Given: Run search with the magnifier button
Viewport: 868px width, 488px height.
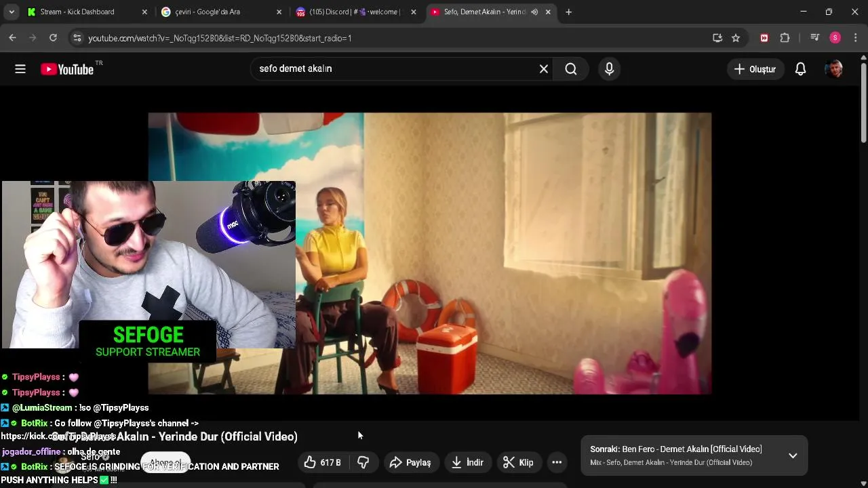Looking at the screenshot, I should click(571, 68).
